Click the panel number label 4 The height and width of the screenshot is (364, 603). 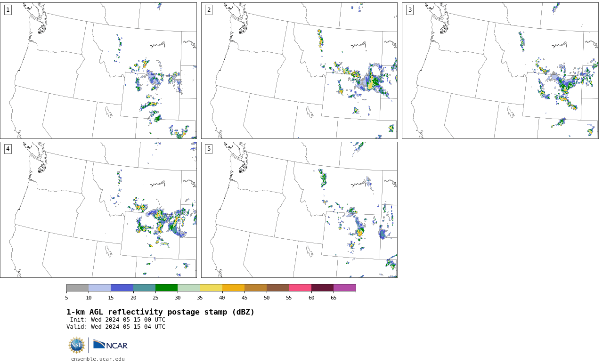8,149
